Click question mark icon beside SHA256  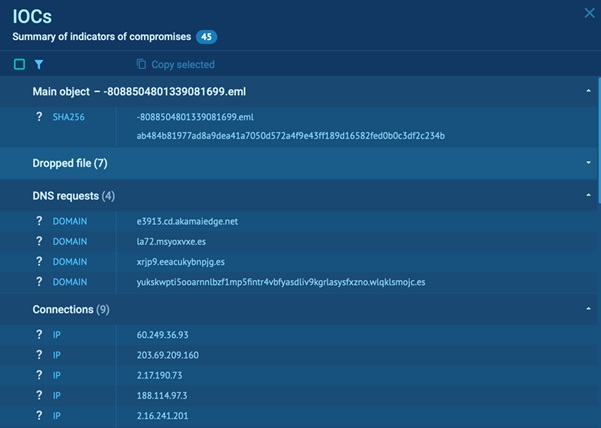coord(37,117)
